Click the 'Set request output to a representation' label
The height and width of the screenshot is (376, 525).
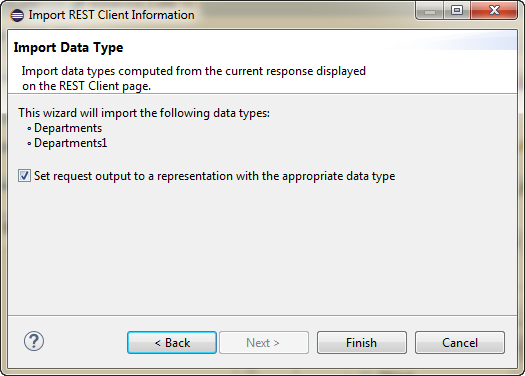[x=215, y=176]
